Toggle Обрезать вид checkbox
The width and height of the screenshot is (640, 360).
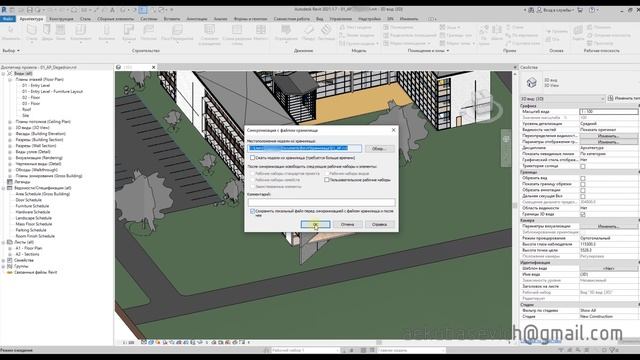coord(582,178)
